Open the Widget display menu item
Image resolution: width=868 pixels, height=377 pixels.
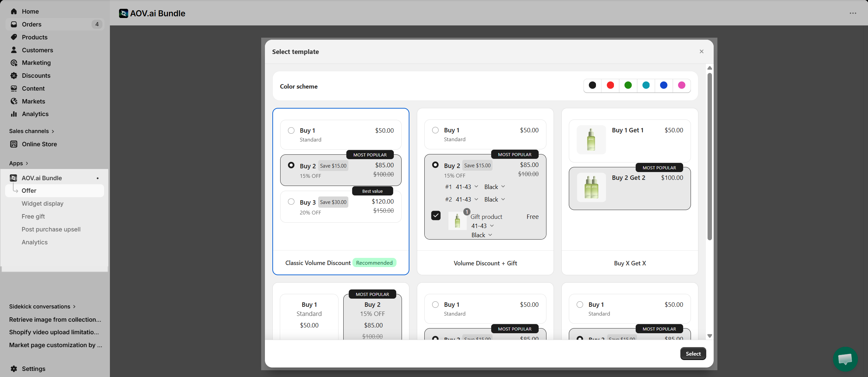click(42, 204)
